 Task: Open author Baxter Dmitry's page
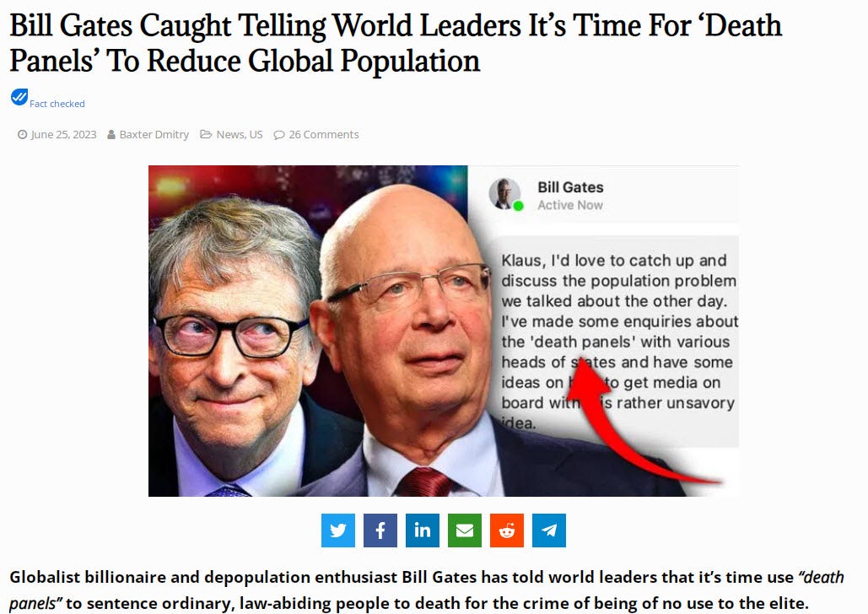pyautogui.click(x=154, y=135)
